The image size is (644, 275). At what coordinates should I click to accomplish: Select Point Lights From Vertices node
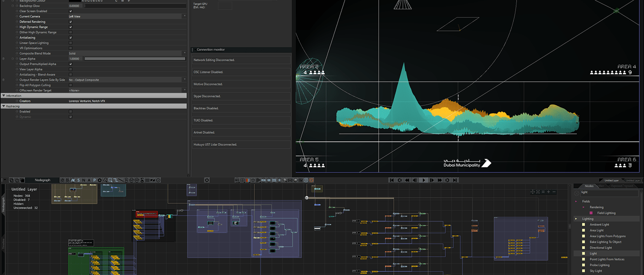[607, 259]
